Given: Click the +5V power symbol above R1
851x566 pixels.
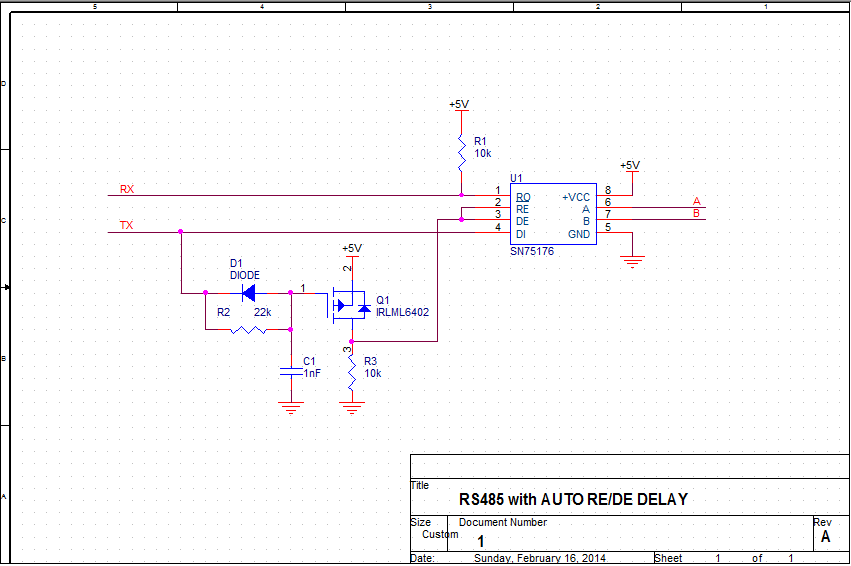Looking at the screenshot, I should click(460, 106).
